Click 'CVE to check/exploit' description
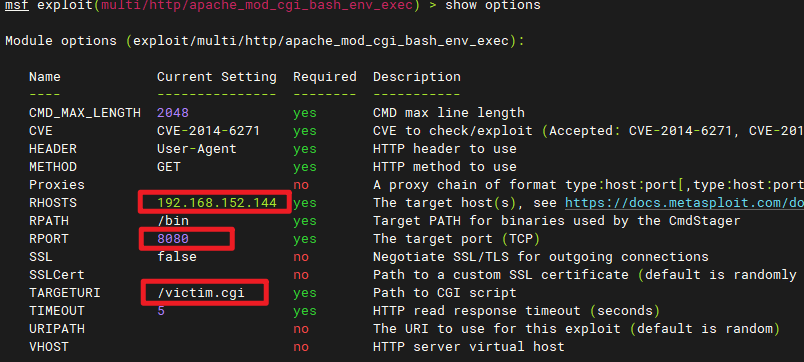Screen dimensions: 804x362 click(x=588, y=131)
